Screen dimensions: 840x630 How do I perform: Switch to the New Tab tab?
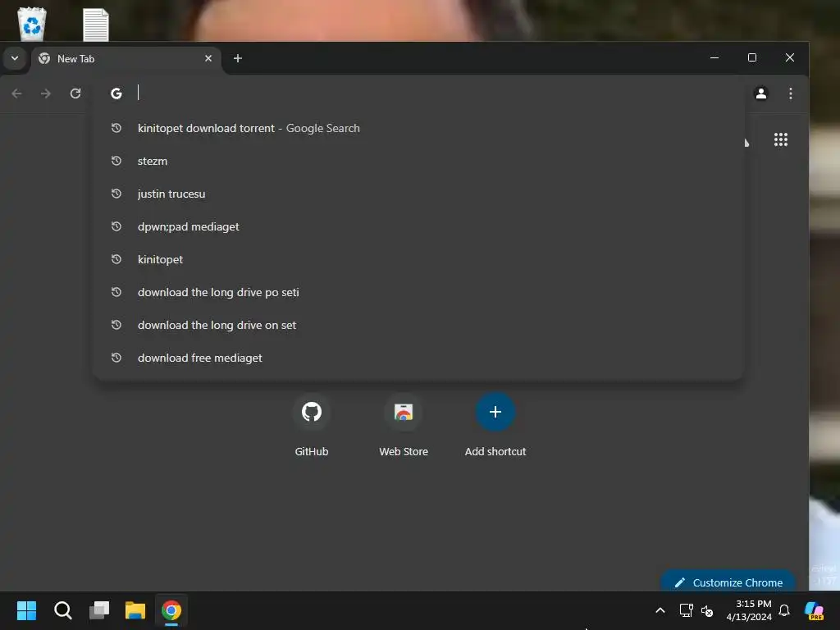(x=126, y=58)
